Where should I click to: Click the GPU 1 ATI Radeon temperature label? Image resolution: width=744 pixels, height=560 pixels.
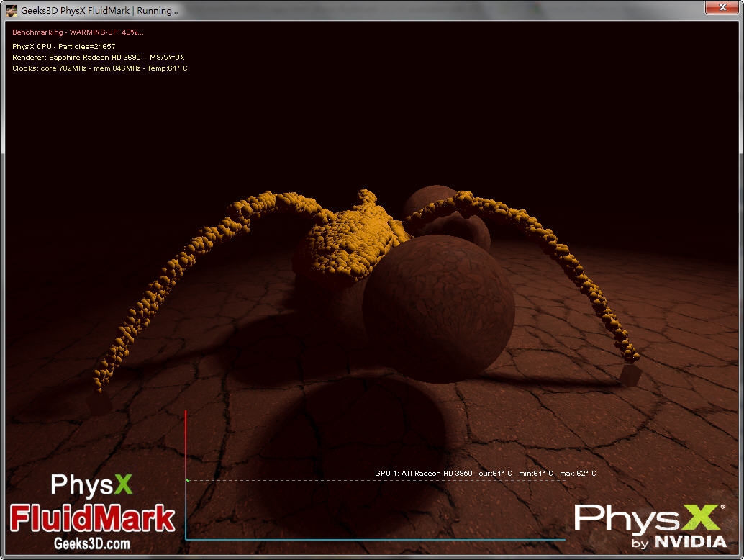485,473
